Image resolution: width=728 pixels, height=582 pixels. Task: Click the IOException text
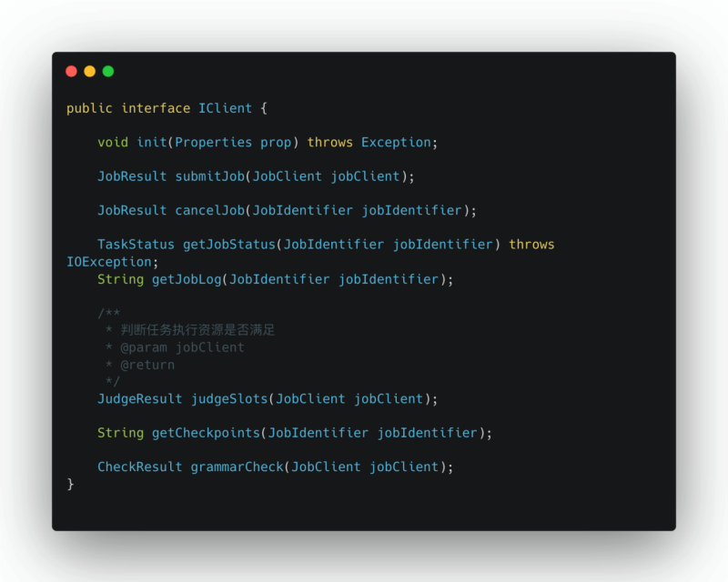click(109, 262)
